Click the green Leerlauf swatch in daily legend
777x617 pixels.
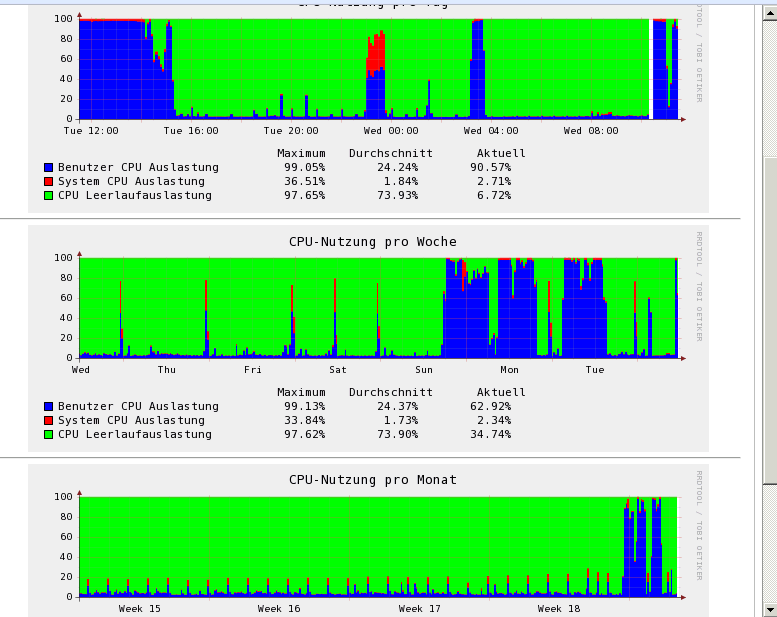click(48, 196)
